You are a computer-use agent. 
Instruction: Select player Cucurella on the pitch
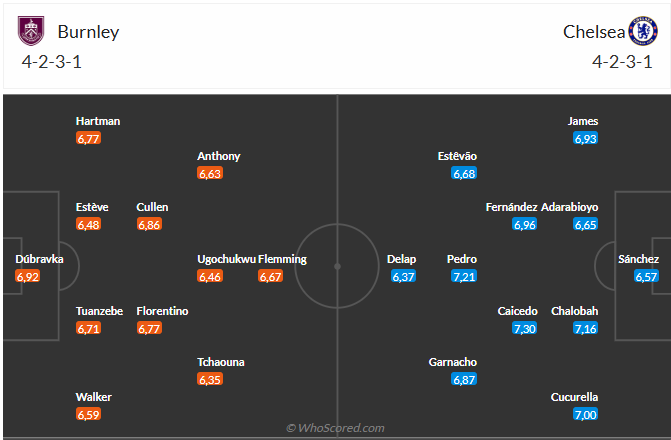tap(574, 397)
